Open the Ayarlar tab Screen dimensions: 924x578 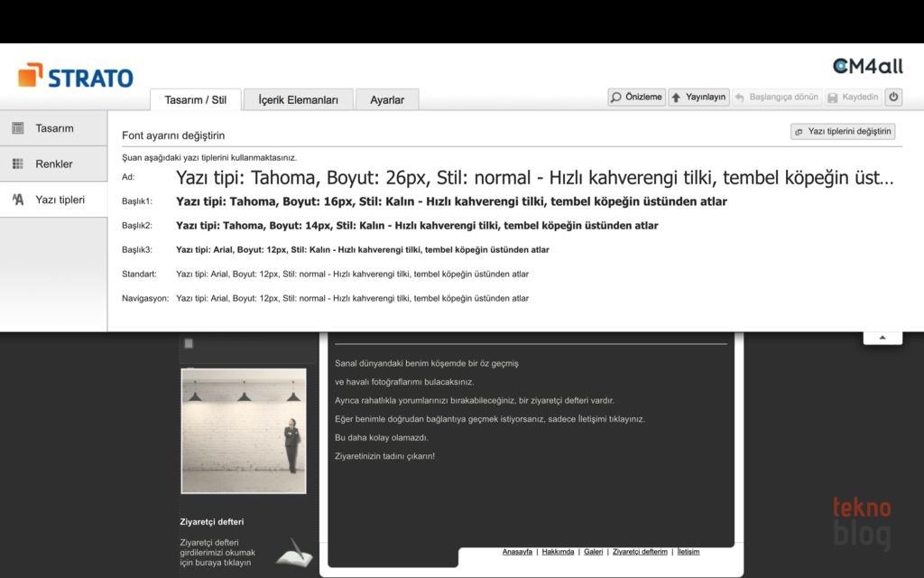pos(387,100)
